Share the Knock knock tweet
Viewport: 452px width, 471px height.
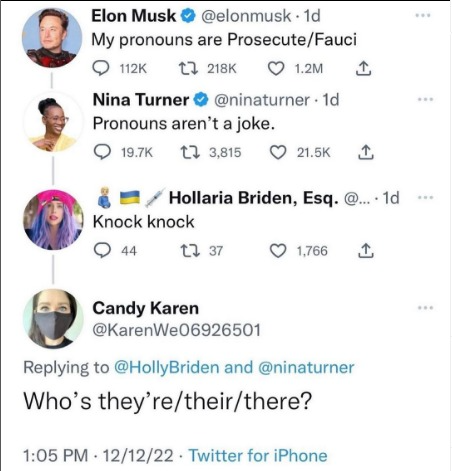(x=366, y=251)
